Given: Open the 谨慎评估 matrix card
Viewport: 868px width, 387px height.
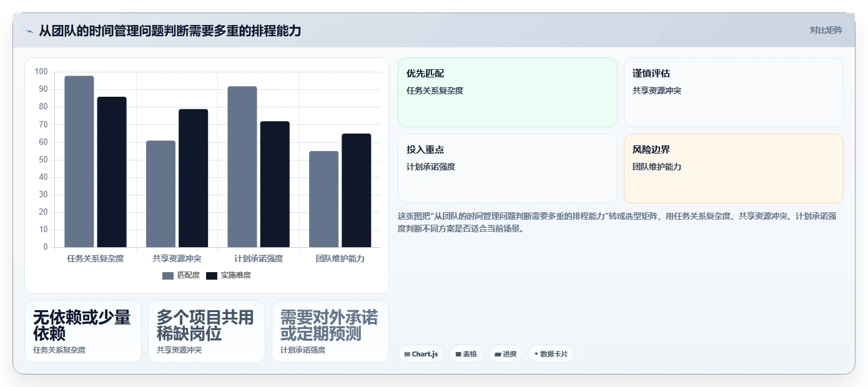Looking at the screenshot, I should click(733, 92).
